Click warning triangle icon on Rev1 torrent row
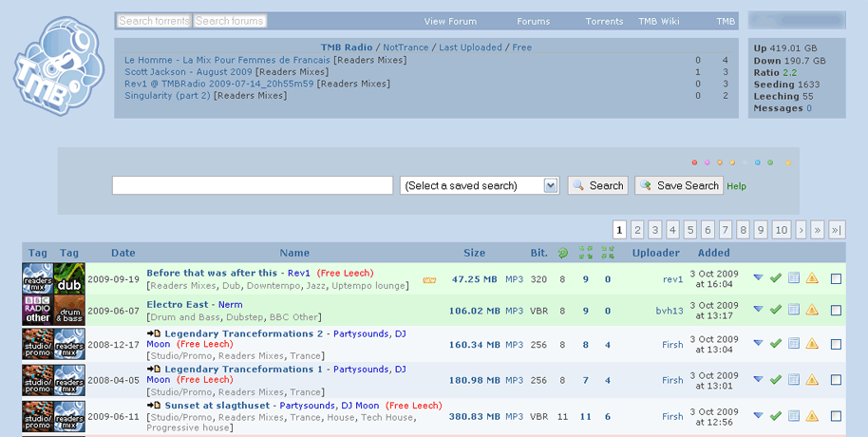 (x=812, y=278)
